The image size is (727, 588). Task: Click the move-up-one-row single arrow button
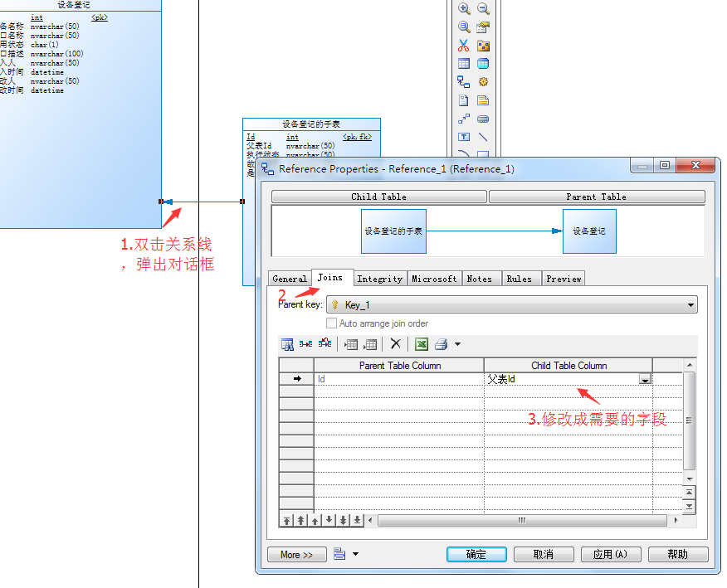coord(315,520)
